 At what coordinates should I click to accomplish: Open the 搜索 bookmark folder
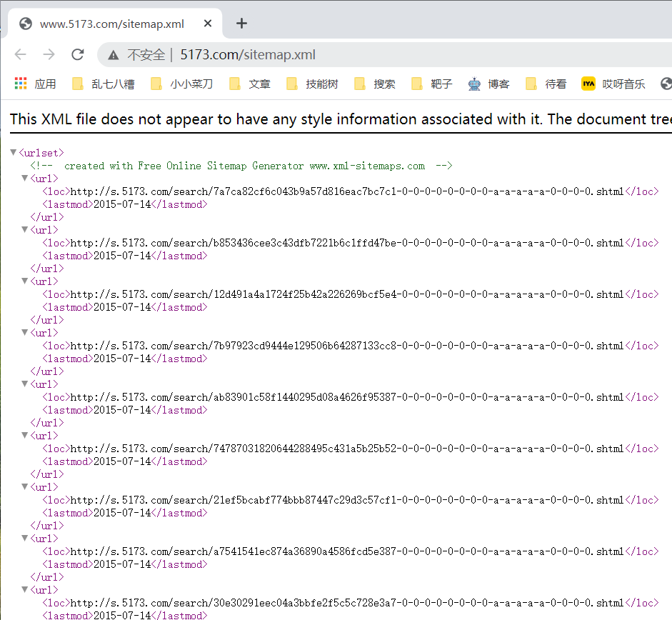point(375,84)
